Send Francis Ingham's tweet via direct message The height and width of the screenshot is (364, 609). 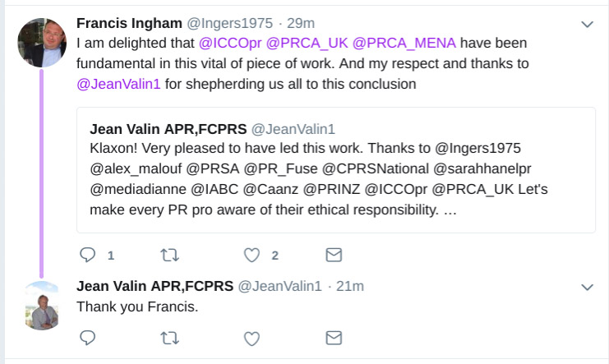point(334,256)
